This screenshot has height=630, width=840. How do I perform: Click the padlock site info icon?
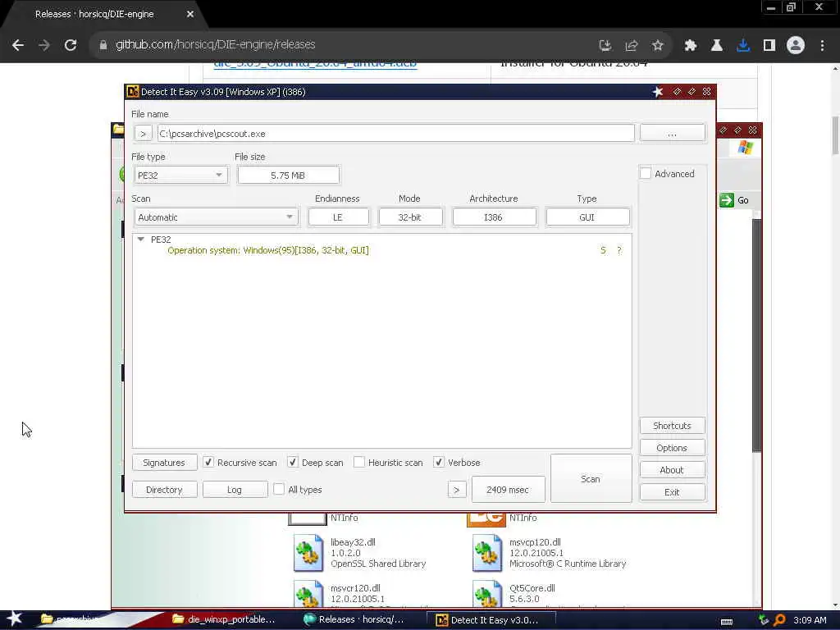tap(103, 45)
